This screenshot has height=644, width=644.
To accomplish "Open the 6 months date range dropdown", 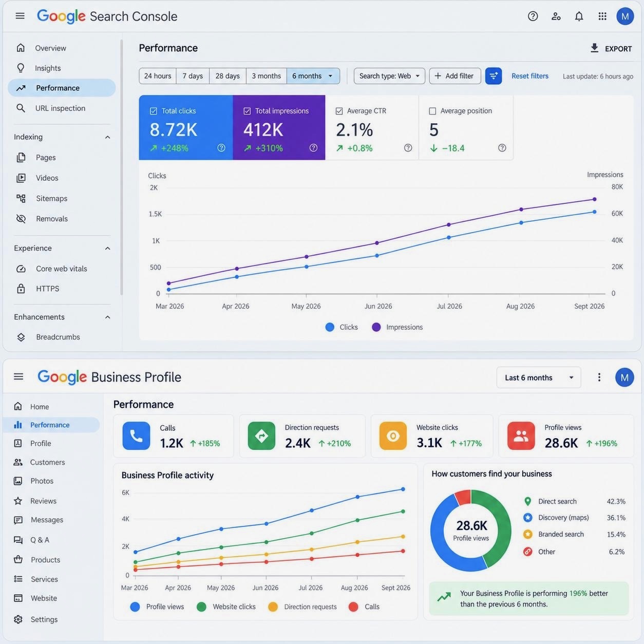I will (313, 76).
